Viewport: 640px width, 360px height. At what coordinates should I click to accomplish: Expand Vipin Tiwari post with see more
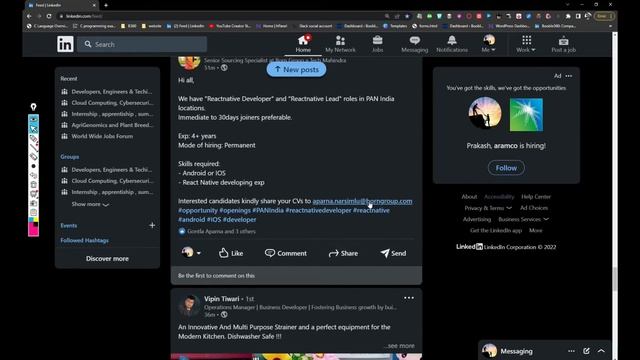400,346
